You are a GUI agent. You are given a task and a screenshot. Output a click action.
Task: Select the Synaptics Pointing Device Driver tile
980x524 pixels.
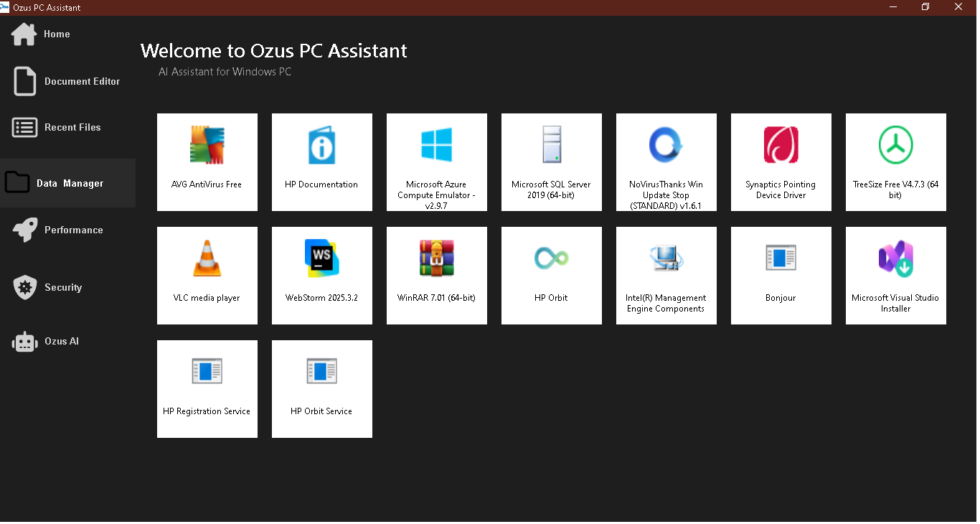(781, 162)
